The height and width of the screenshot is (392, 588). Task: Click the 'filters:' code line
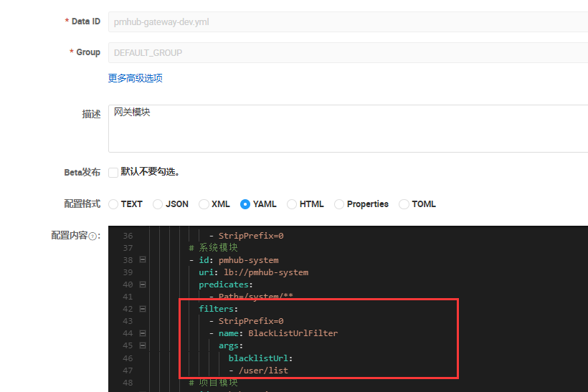click(x=219, y=309)
